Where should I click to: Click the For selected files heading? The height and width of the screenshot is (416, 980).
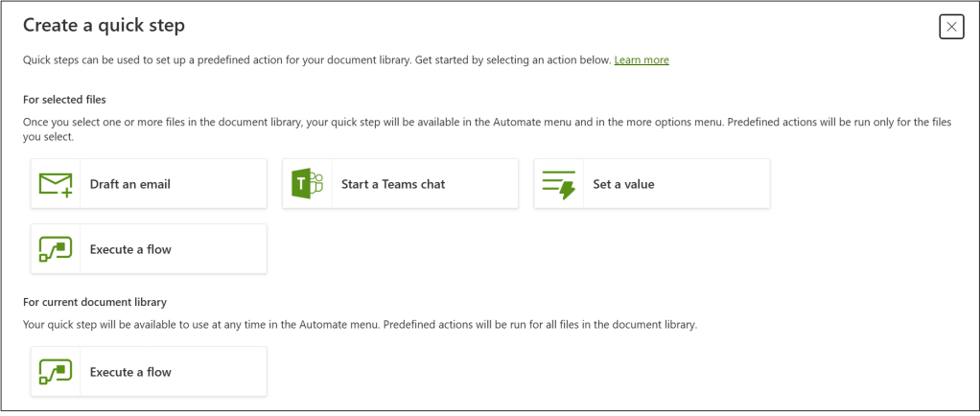64,99
